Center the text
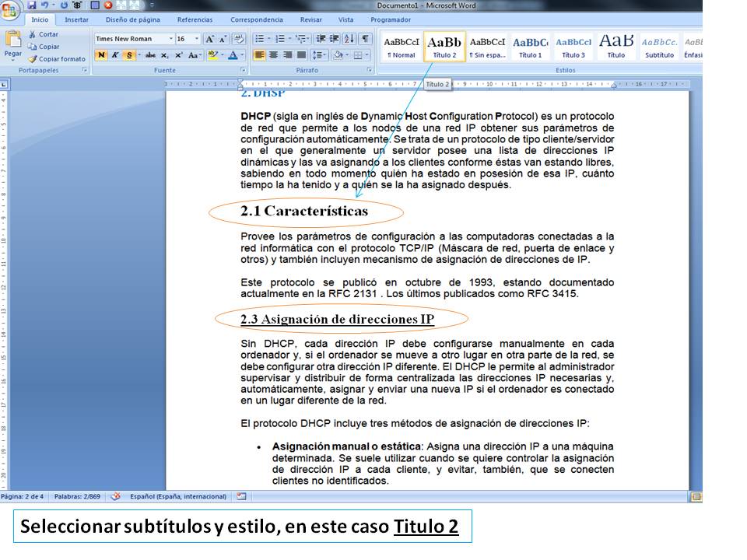Screen dimensions: 747x560 coord(273,55)
